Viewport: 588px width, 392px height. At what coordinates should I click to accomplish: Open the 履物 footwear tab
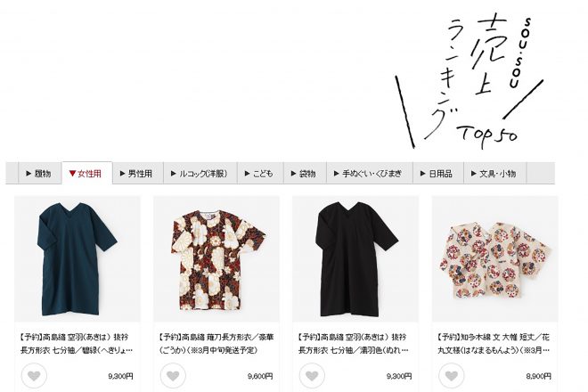[x=40, y=174]
